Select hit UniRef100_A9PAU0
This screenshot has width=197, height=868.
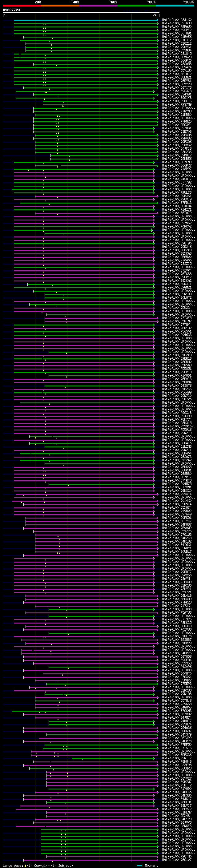click(177, 26)
